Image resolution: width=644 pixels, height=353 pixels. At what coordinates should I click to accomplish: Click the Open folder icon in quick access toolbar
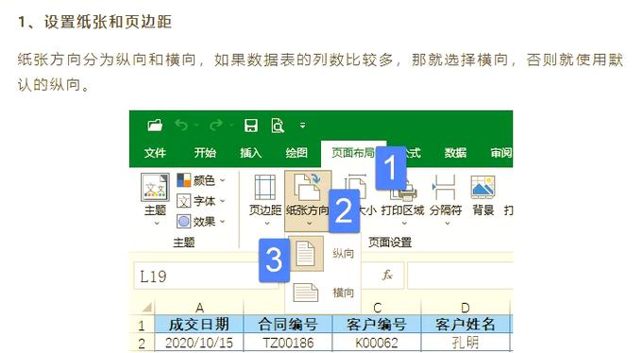pos(155,126)
